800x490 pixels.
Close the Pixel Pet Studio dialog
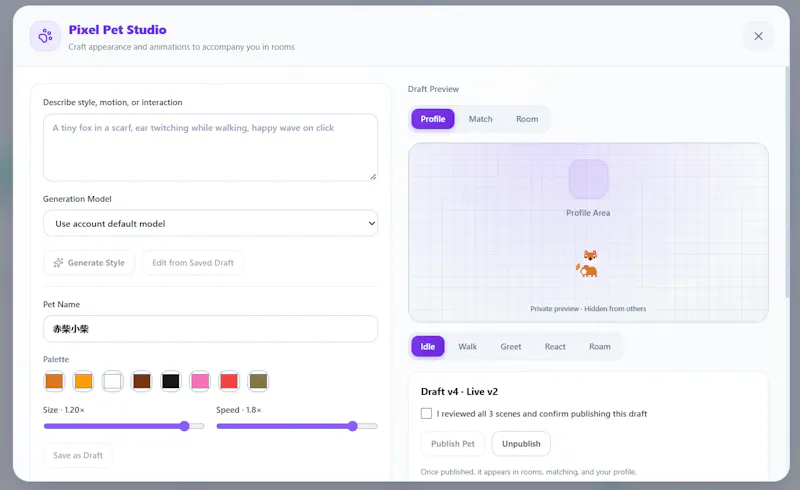point(758,36)
